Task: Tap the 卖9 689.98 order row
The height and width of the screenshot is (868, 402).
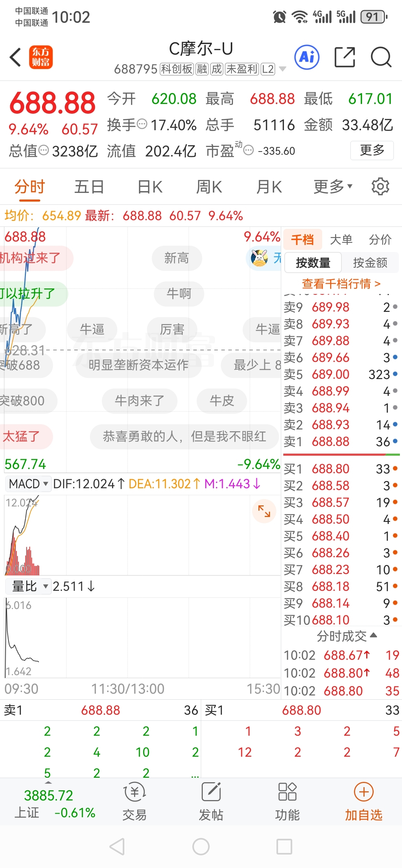Action: click(x=341, y=307)
